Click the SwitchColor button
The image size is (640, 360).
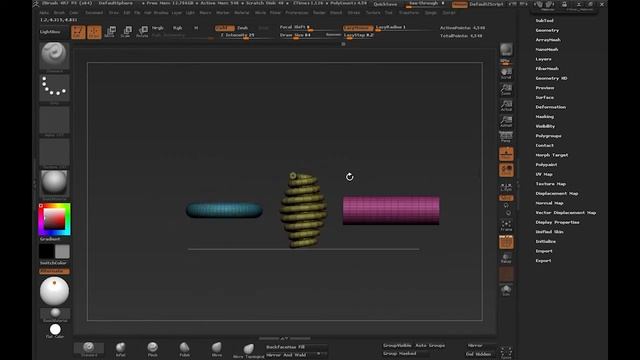tap(53, 263)
